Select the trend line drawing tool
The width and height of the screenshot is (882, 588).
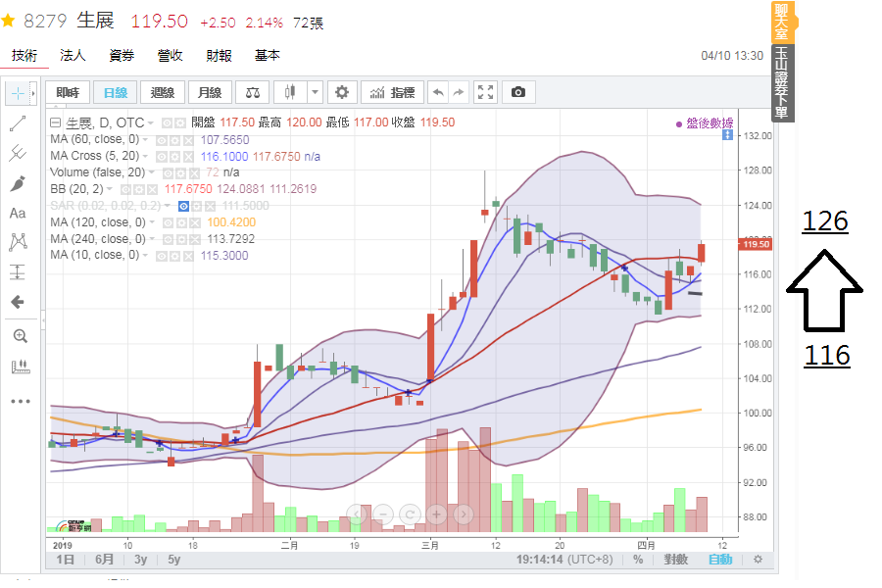pos(18,123)
